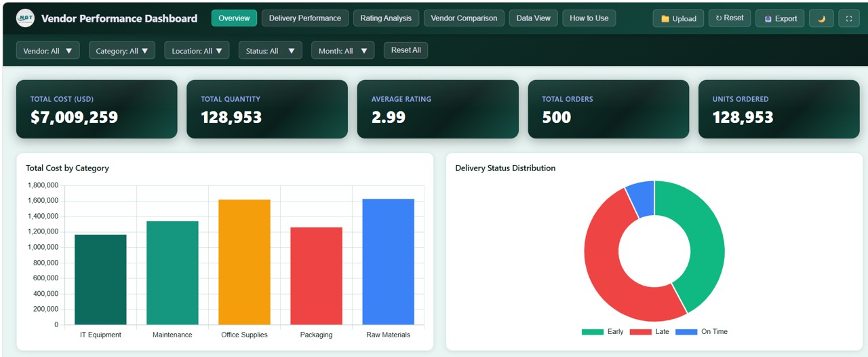Expand the Location: All dropdown
This screenshot has width=868, height=357.
coord(197,50)
